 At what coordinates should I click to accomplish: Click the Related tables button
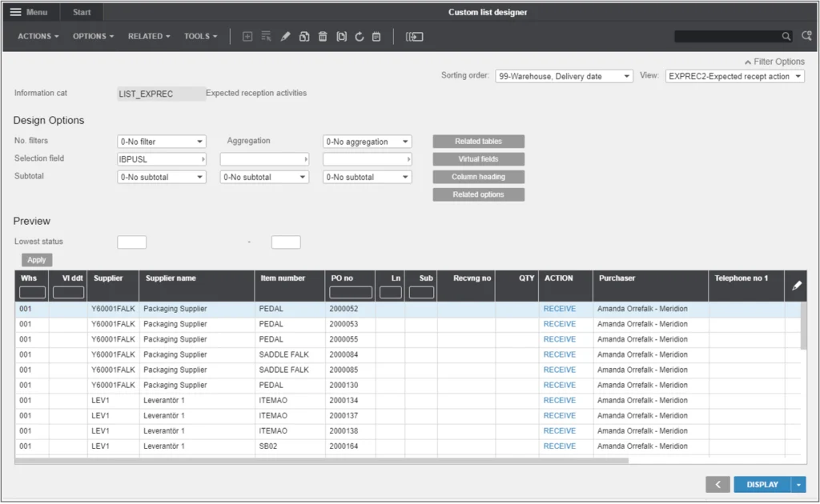pyautogui.click(x=478, y=142)
